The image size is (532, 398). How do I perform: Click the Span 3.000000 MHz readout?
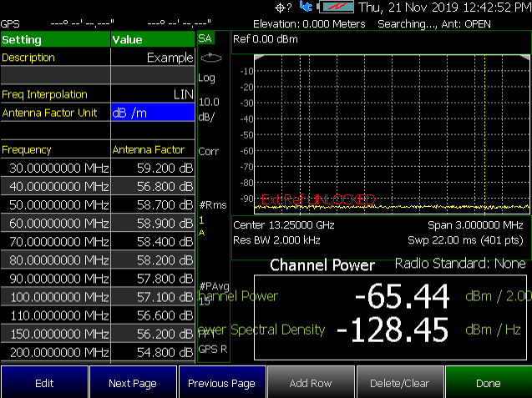(475, 224)
